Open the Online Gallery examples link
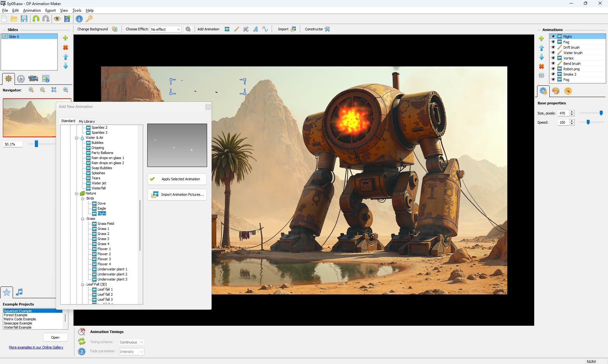Screen dimensions: 608x364 [x=36, y=347]
